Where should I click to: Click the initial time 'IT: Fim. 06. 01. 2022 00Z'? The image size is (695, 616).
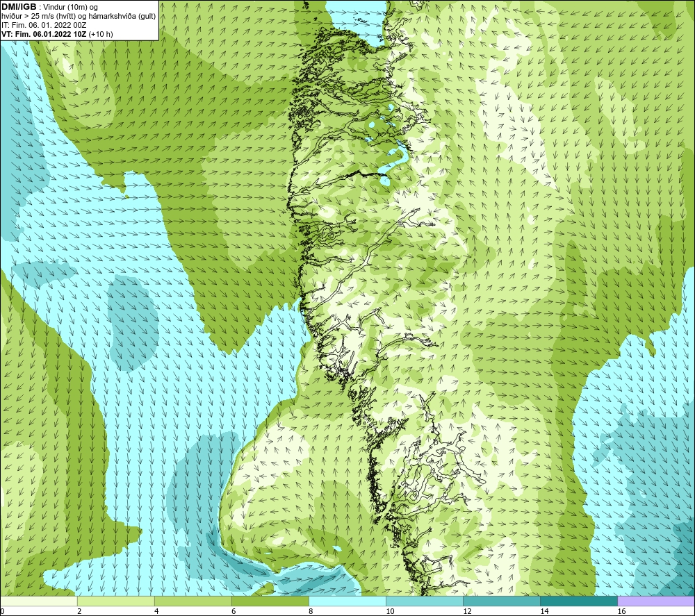point(44,25)
